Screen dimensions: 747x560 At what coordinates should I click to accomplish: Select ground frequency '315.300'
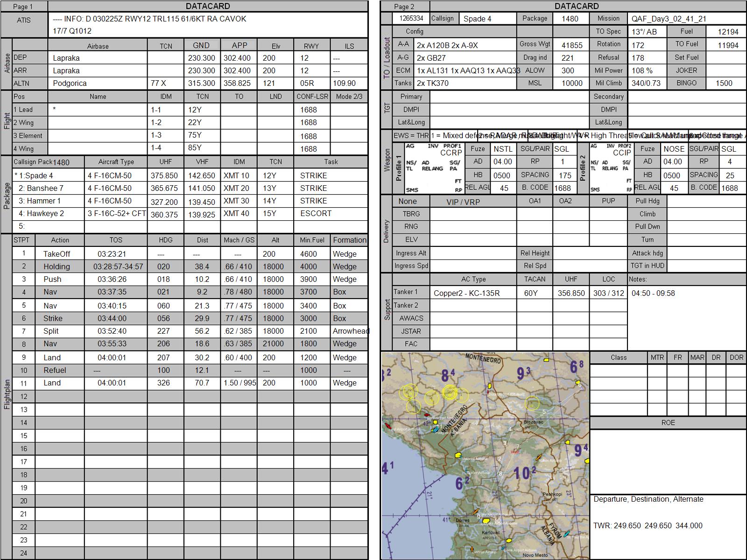coord(202,83)
